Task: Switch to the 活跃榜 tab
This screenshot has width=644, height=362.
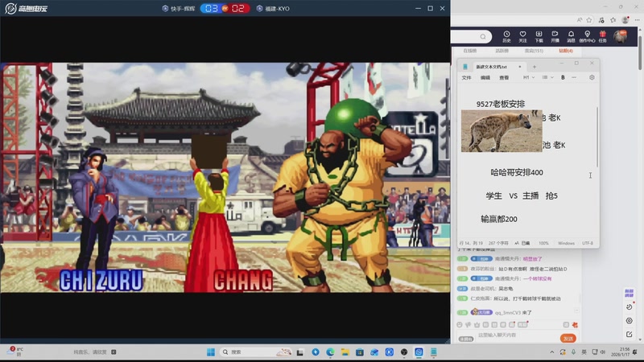Action: click(502, 51)
